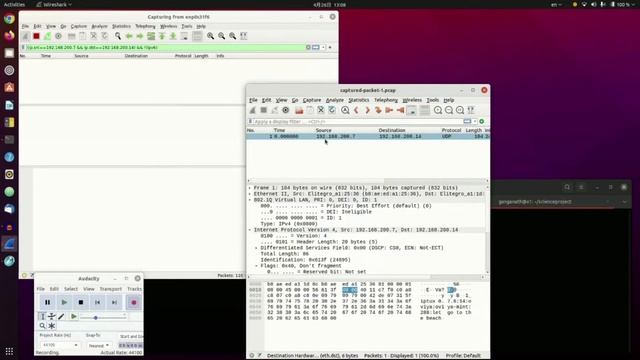Select Audacity selection I-beam tool
Screen dimensions: 640x360
coord(42,316)
